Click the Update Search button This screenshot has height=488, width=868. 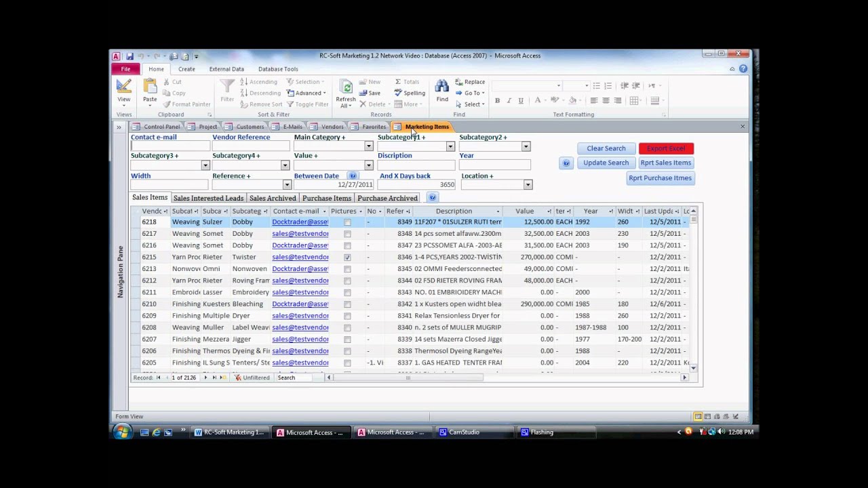(x=606, y=163)
